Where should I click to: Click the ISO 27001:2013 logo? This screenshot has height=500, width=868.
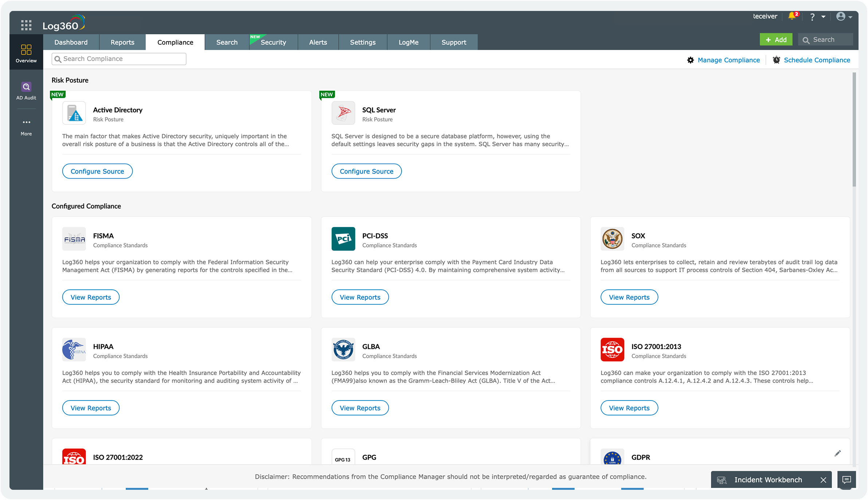612,350
